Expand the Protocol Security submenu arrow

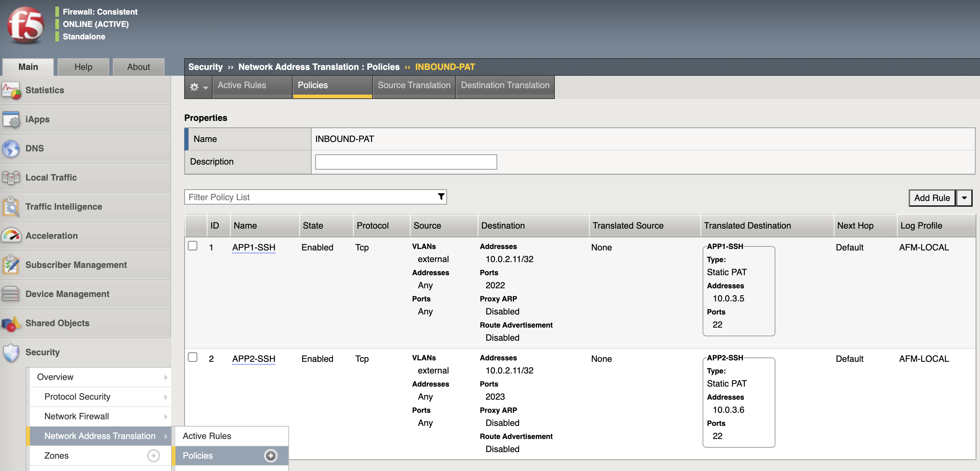[x=166, y=397]
